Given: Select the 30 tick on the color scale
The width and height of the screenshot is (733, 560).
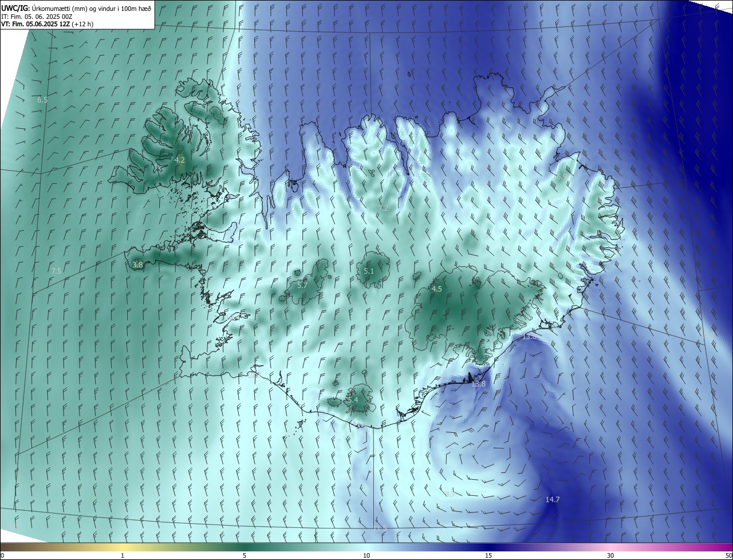Looking at the screenshot, I should (x=610, y=555).
